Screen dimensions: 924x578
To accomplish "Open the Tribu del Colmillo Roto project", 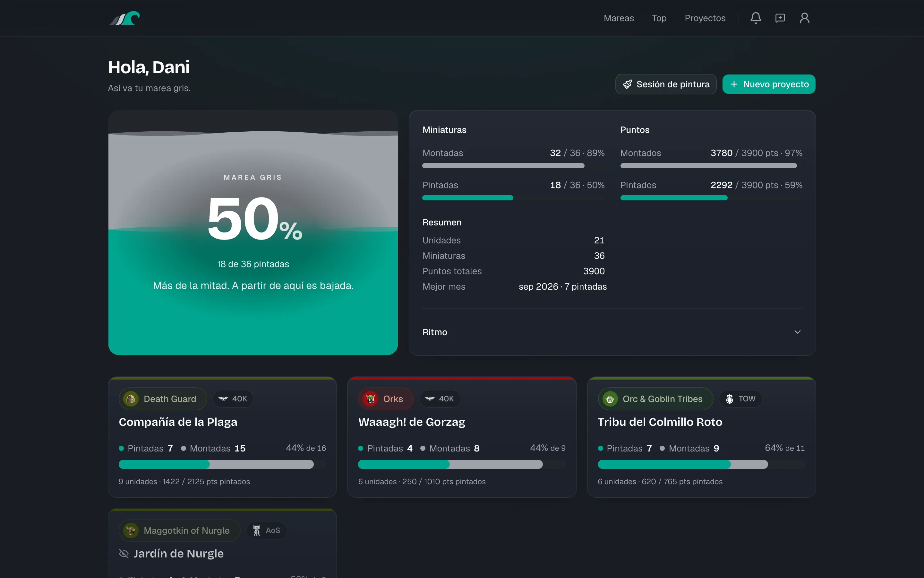I will pyautogui.click(x=660, y=422).
